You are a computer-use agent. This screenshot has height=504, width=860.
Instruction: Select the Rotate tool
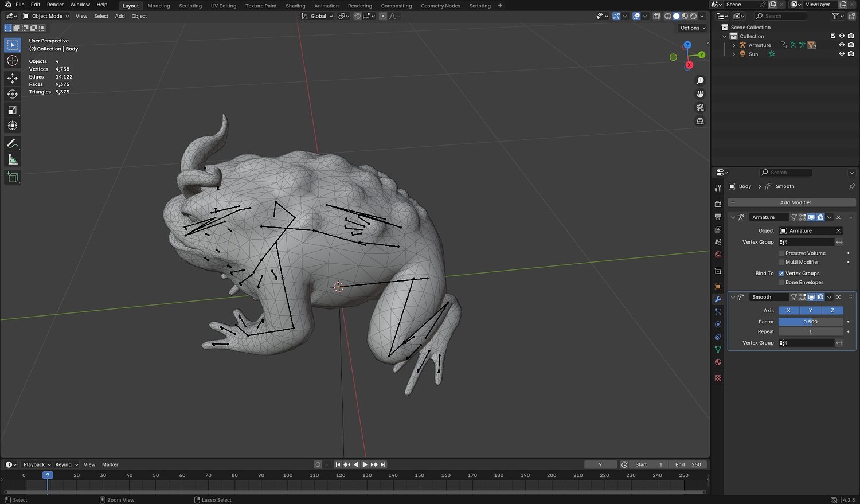pos(12,93)
